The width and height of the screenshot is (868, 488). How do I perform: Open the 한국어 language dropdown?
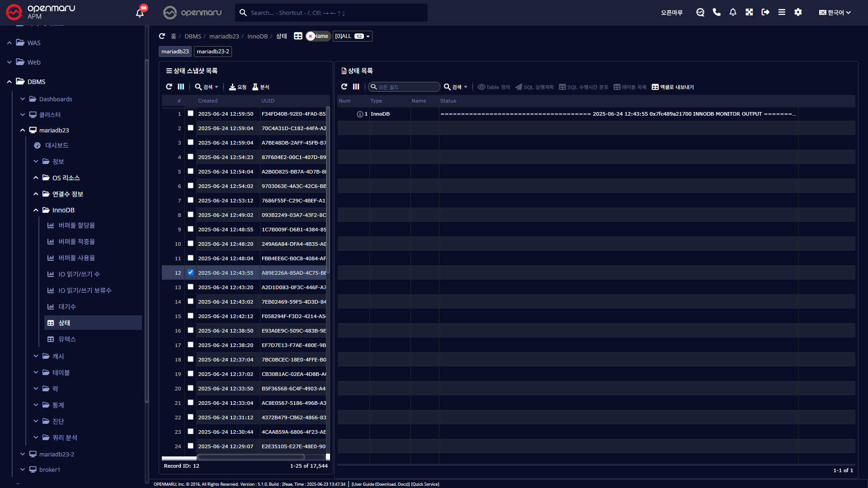pos(835,13)
